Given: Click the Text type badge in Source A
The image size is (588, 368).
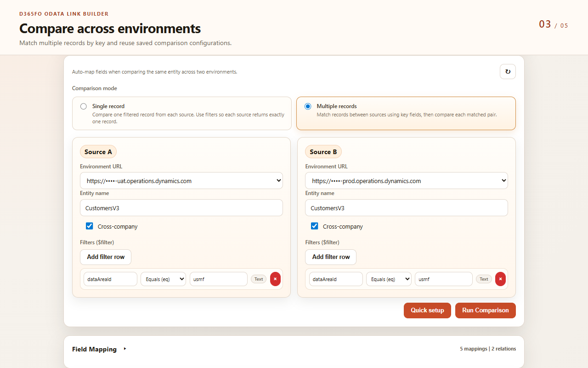Looking at the screenshot, I should [259, 279].
